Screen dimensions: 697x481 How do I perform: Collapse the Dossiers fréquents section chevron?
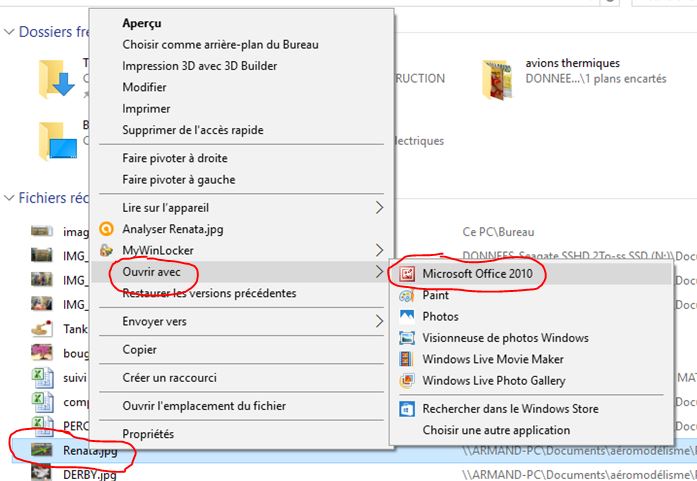(9, 32)
